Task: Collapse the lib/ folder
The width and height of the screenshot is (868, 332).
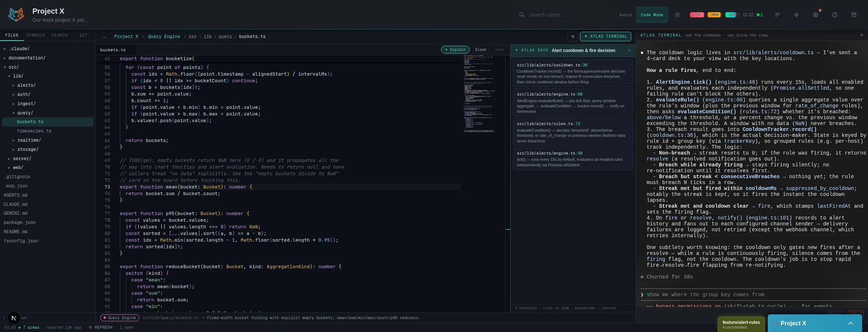Action: 48,76
